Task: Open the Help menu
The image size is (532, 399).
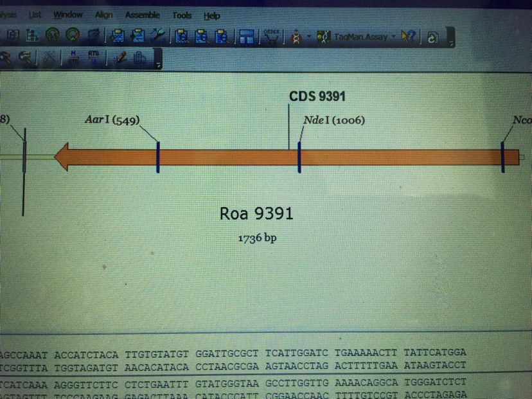Action: pyautogui.click(x=212, y=15)
